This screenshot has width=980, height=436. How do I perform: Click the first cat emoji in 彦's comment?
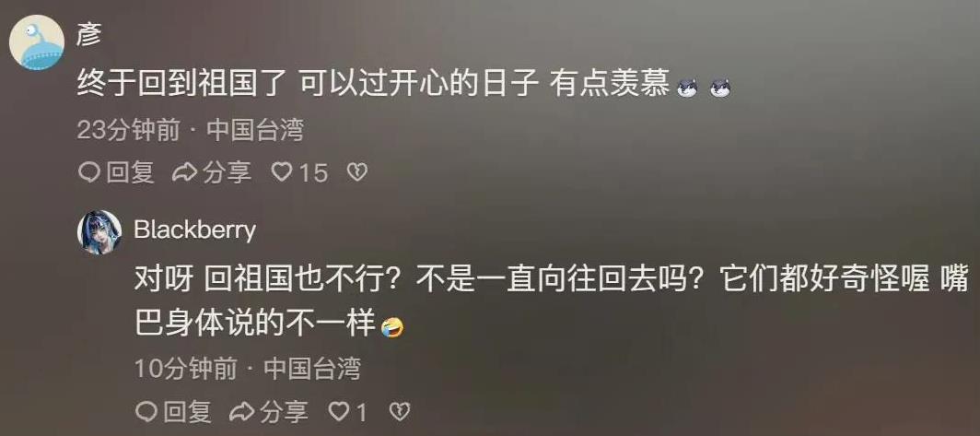point(687,88)
